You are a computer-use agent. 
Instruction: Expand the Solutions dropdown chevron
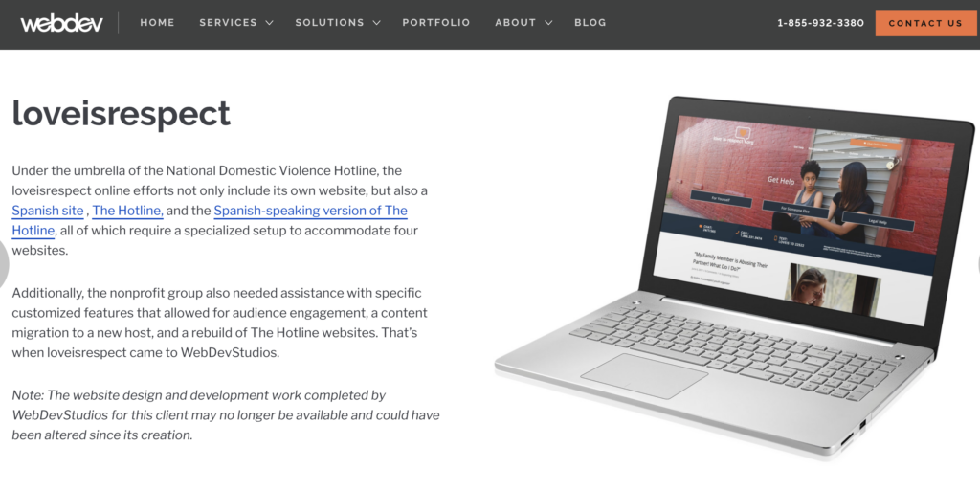[376, 23]
